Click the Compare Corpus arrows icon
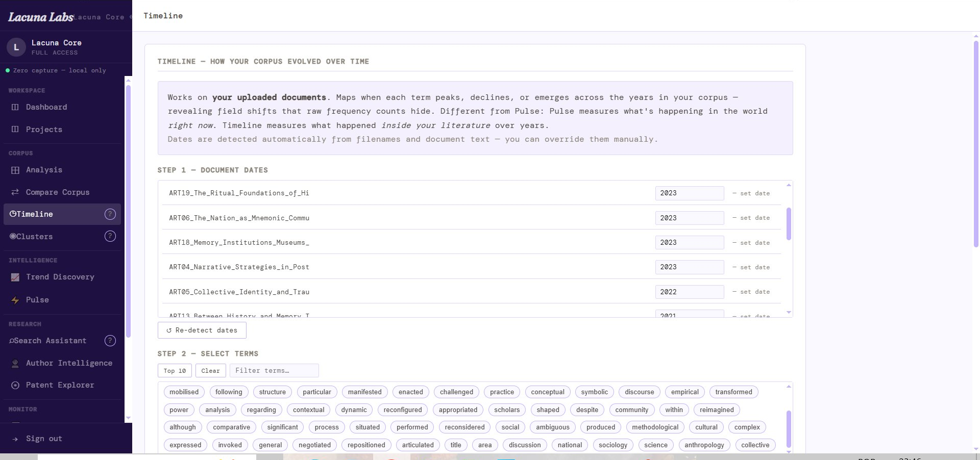This screenshot has width=980, height=460. click(x=15, y=192)
